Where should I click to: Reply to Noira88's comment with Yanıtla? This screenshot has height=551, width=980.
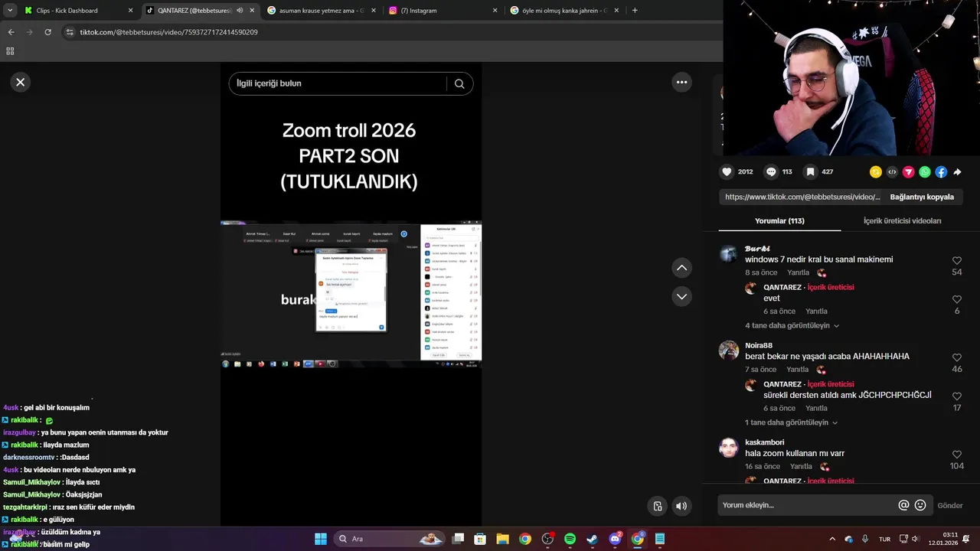click(x=798, y=370)
